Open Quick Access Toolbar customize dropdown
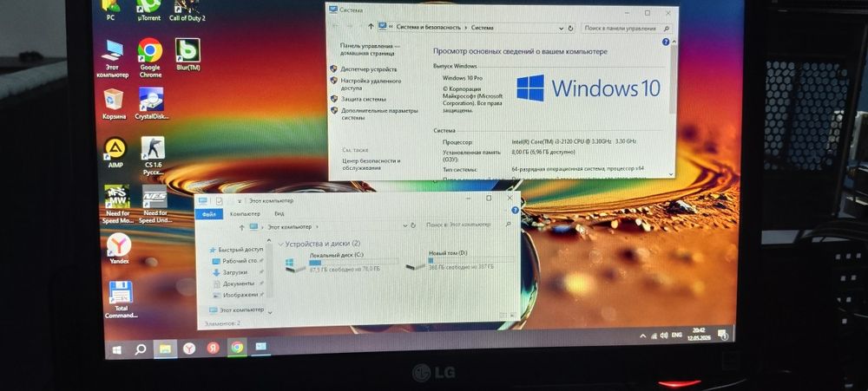The height and width of the screenshot is (391, 868). point(240,201)
